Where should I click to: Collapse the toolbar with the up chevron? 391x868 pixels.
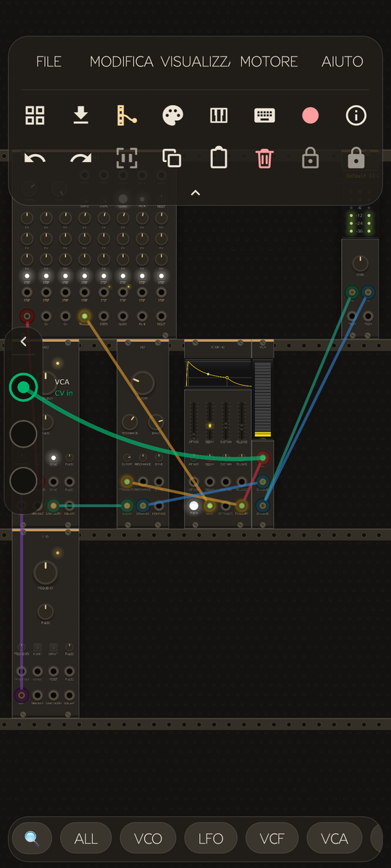(x=195, y=192)
